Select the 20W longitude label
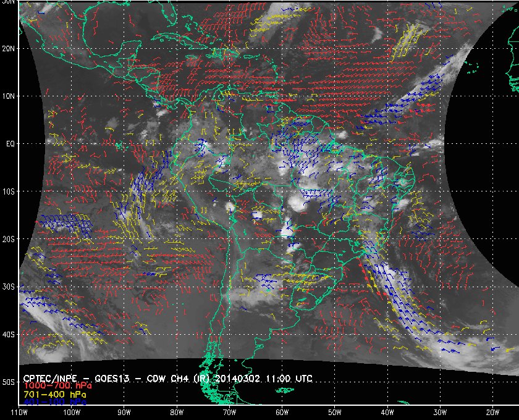 coord(492,413)
